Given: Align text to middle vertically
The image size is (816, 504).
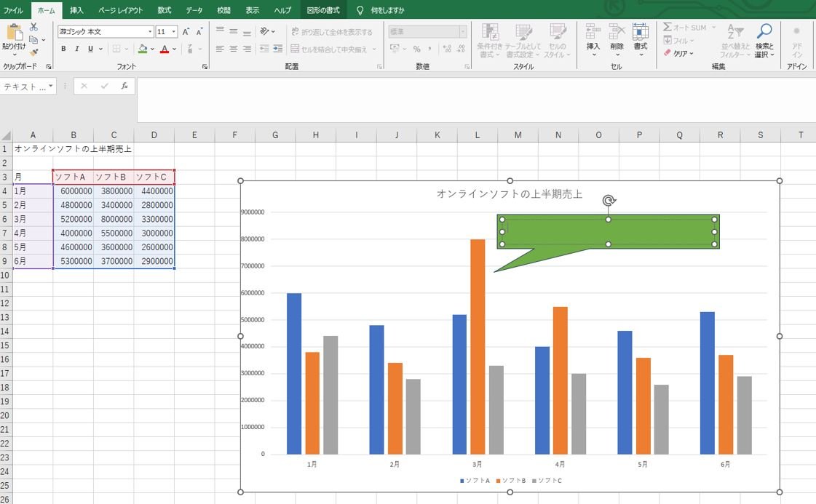Looking at the screenshot, I should [234, 31].
